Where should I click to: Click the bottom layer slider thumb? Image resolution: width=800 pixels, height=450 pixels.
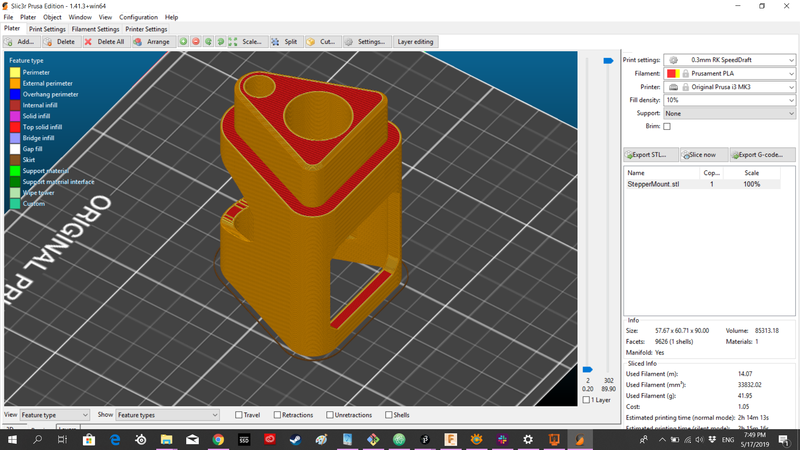588,369
